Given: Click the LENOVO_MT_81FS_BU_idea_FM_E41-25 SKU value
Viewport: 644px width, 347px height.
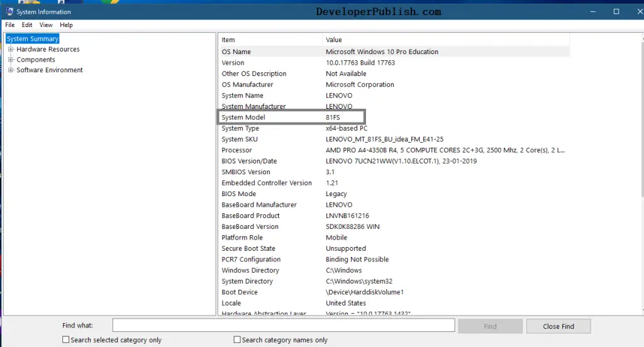Looking at the screenshot, I should [384, 139].
